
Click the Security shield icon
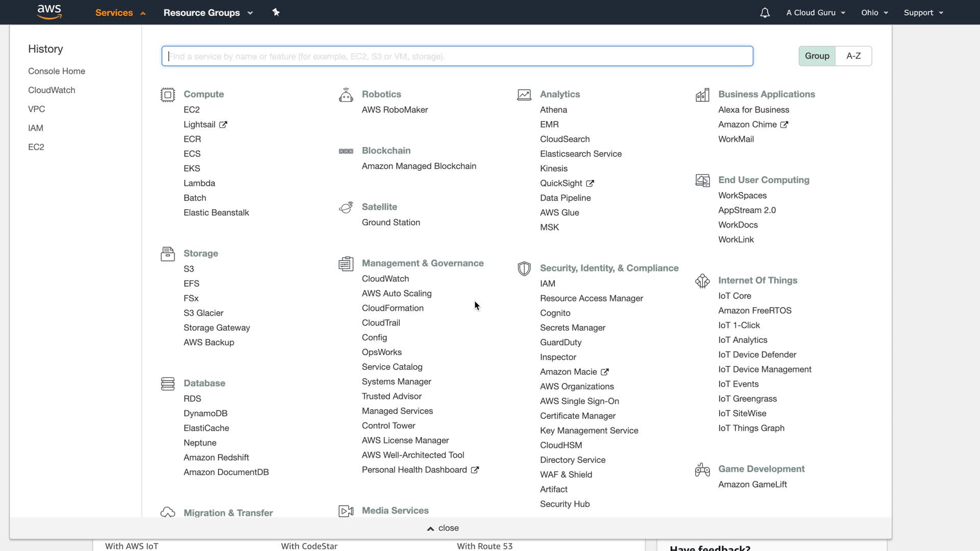(x=524, y=268)
